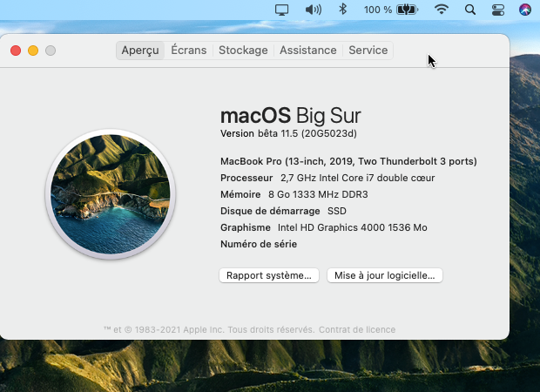540x392 pixels.
Task: Click the copyright '1983-2021 Apple Inc.' text
Action: pos(179,329)
